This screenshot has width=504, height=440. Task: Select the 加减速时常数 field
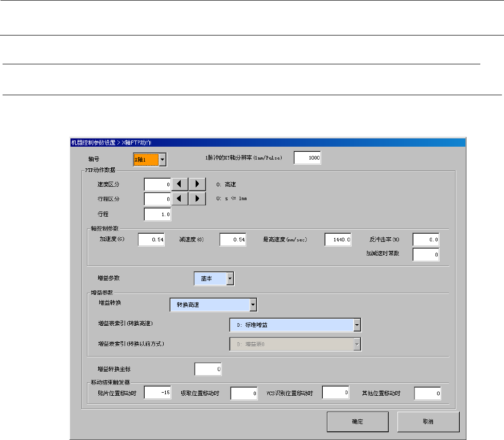426,254
